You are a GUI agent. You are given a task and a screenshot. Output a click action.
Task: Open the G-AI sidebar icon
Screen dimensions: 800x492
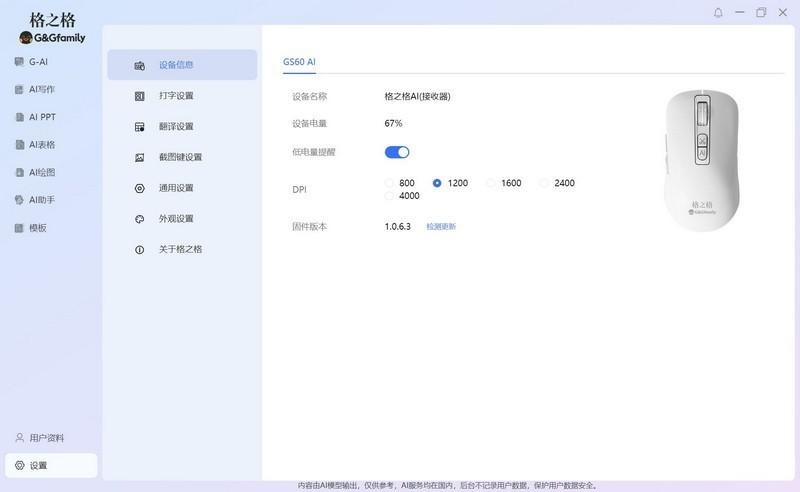click(19, 62)
